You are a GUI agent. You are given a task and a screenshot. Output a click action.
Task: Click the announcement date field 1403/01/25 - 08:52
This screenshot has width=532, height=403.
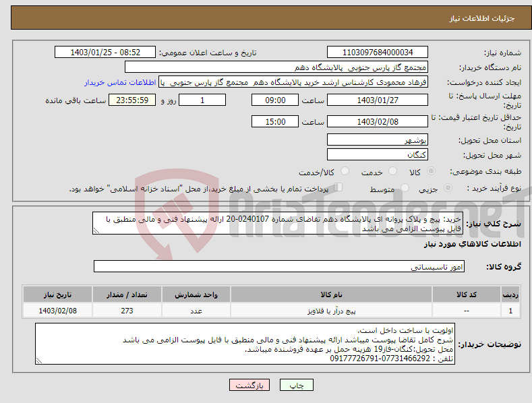coord(105,53)
